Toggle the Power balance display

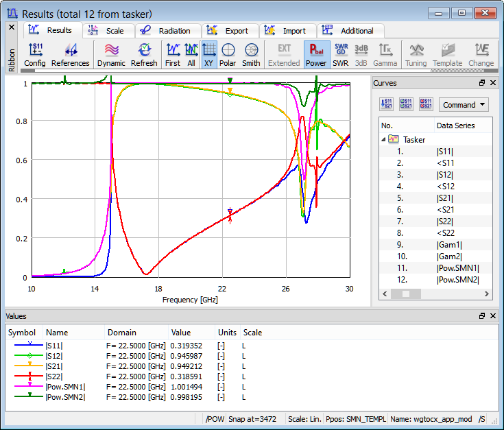316,55
